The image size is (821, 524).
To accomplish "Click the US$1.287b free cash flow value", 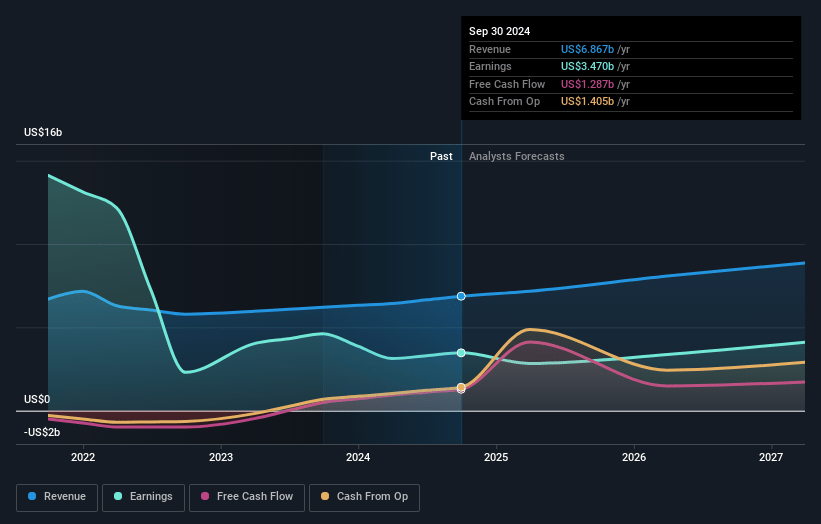I will click(x=587, y=84).
